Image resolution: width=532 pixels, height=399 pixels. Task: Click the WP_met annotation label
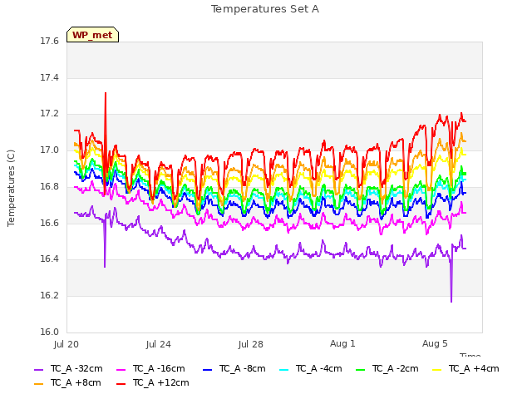(92, 35)
